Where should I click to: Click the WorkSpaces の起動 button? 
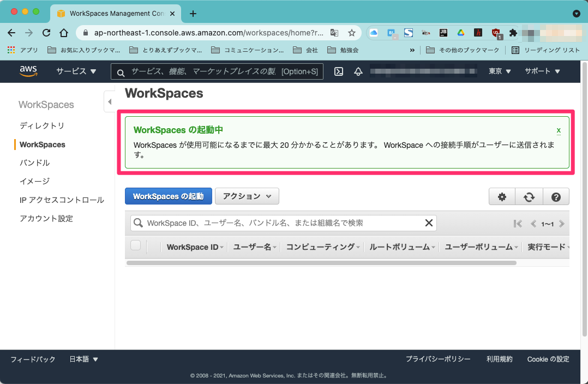(x=168, y=196)
